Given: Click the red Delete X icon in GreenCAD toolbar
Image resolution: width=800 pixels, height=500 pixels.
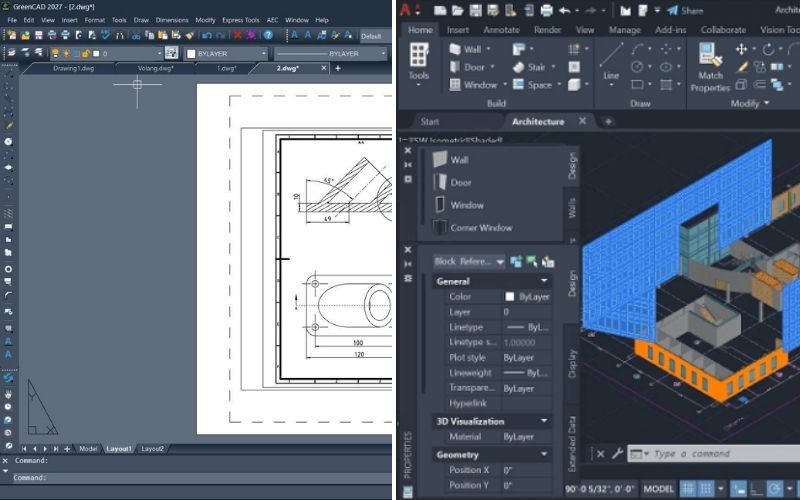Looking at the screenshot, I should point(238,35).
